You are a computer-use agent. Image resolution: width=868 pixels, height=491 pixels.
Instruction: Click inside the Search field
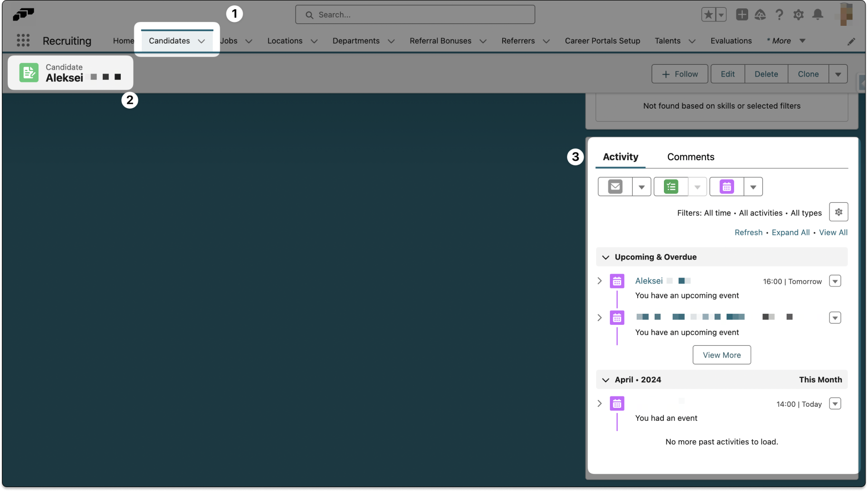click(415, 15)
